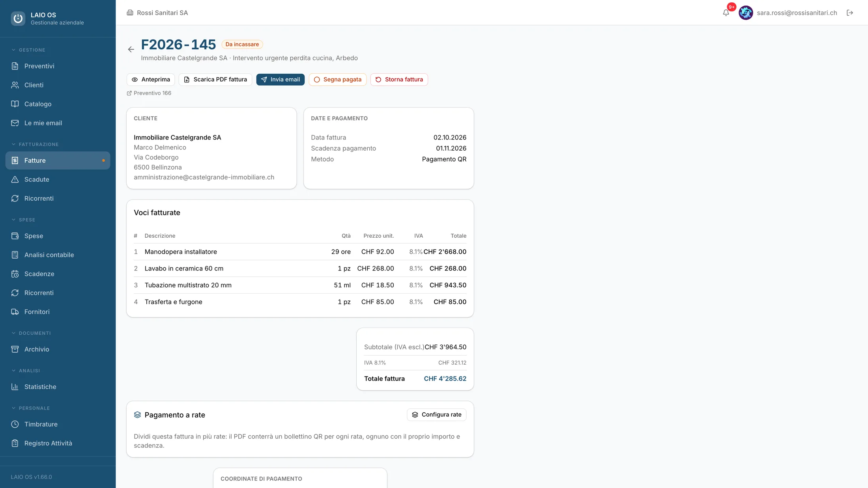Image resolution: width=868 pixels, height=488 pixels.
Task: Mark invoice as paid with Segna pagata
Action: point(338,80)
